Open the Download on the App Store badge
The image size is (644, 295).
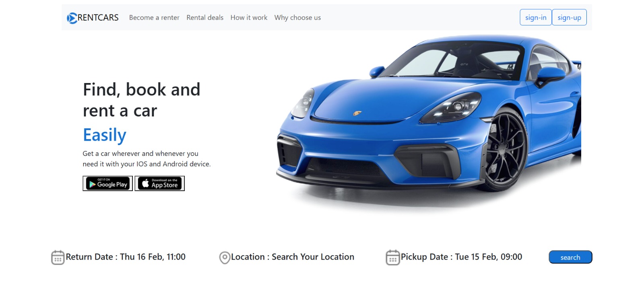[x=159, y=183]
